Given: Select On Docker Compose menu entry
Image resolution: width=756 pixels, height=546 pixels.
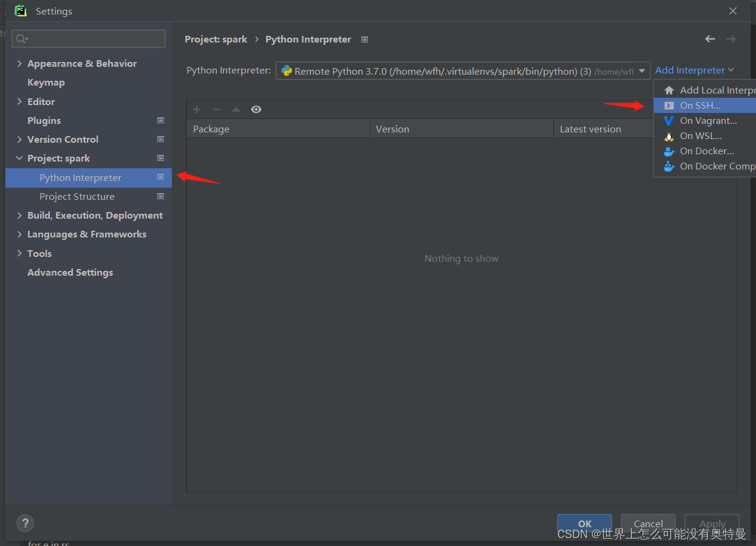Looking at the screenshot, I should click(x=705, y=166).
